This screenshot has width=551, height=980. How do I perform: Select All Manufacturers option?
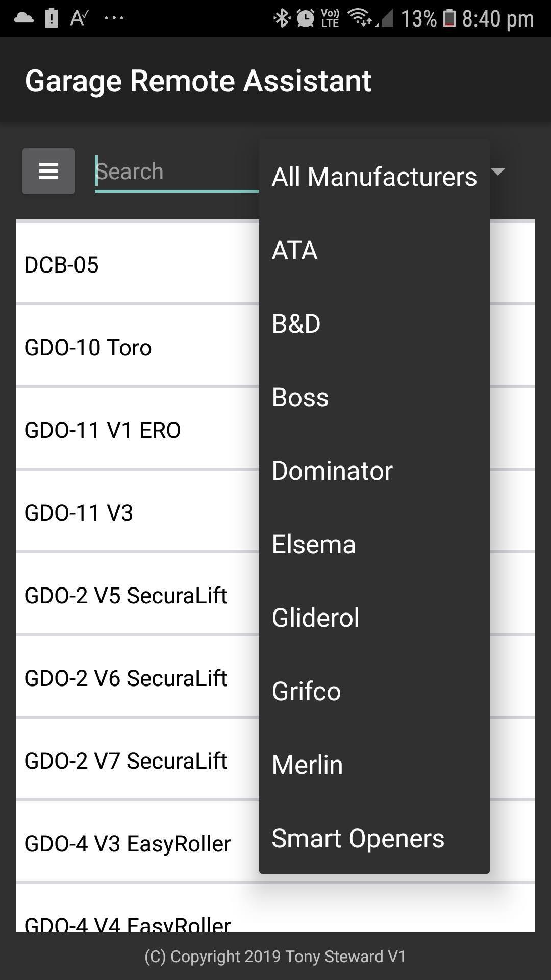(374, 177)
